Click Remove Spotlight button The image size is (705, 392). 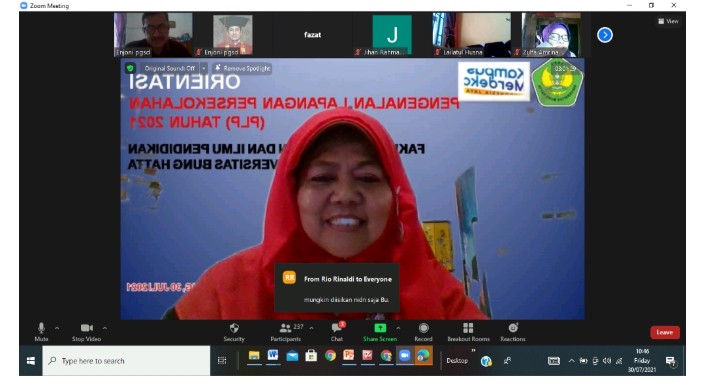[242, 68]
